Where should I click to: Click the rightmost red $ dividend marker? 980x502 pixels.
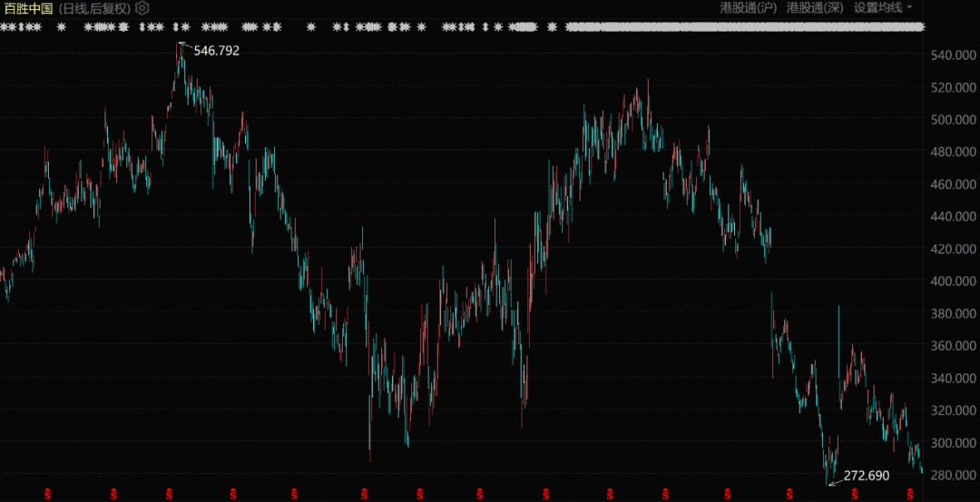(x=910, y=494)
